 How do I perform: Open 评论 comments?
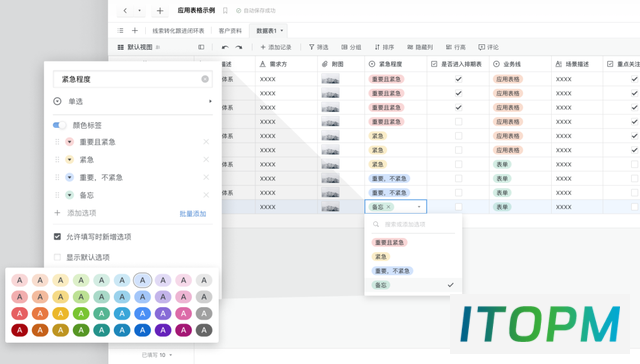489,47
